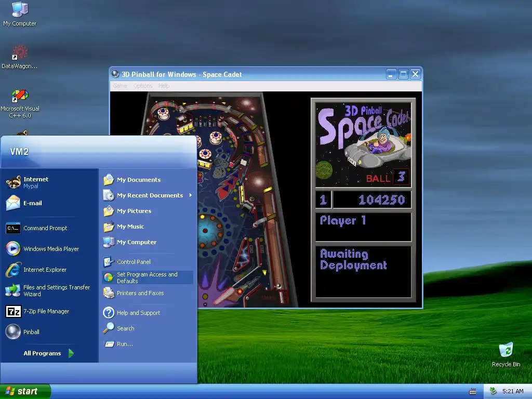Click the keyboard icon in taskbar
Screen dimensions: 532x399
pyautogui.click(x=473, y=392)
